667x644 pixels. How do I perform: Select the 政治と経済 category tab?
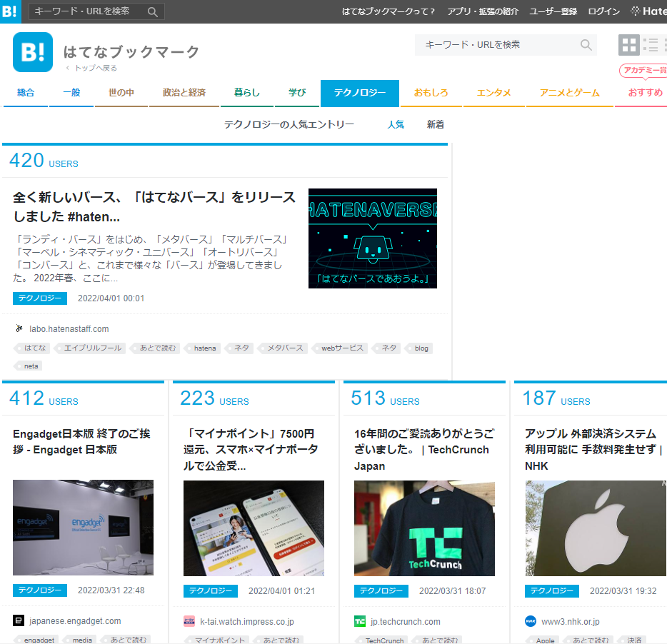(x=184, y=93)
